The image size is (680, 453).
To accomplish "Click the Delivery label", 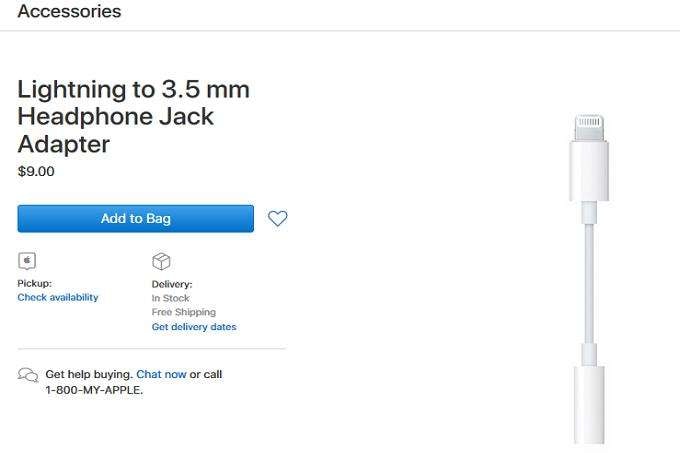I will click(x=171, y=284).
